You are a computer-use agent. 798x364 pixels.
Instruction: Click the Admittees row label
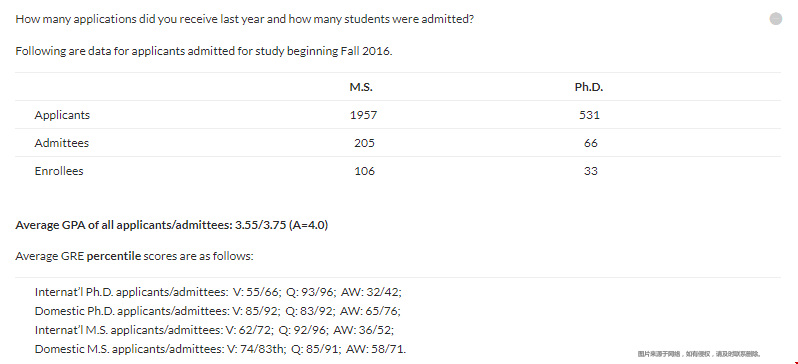pos(62,143)
